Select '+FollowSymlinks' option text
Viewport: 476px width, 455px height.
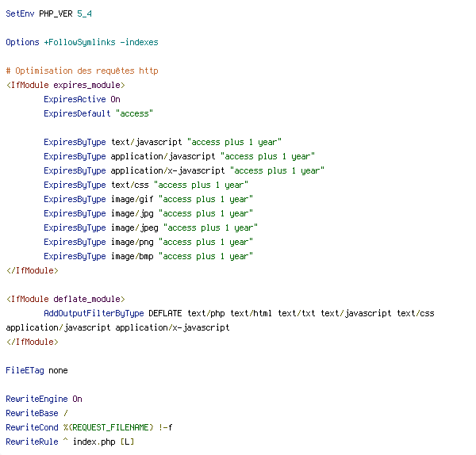coord(80,42)
